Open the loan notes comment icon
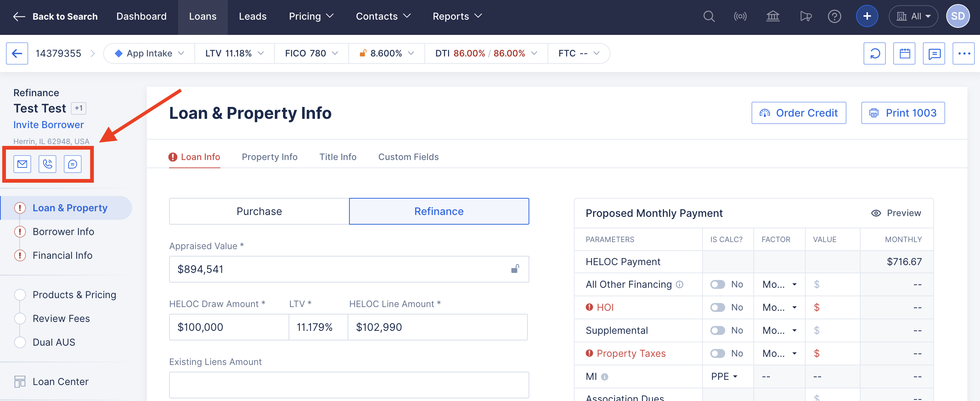This screenshot has height=401, width=980. pos(934,53)
